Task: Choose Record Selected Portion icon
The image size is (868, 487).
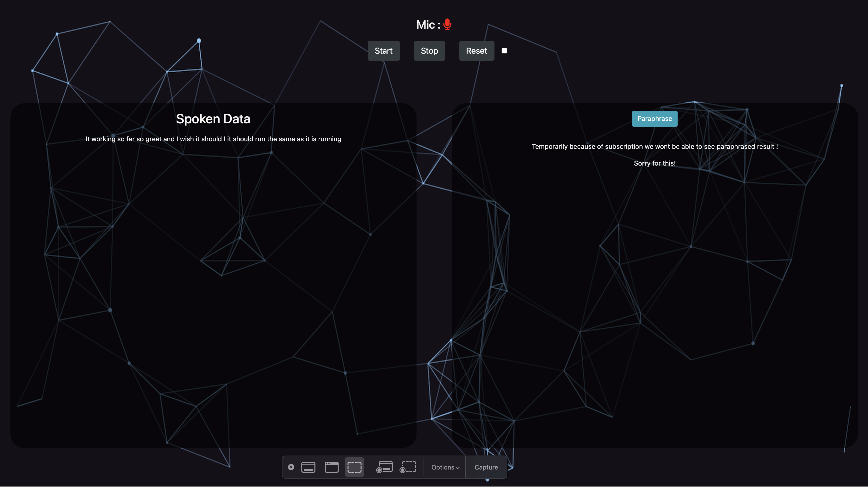Action: [x=408, y=467]
